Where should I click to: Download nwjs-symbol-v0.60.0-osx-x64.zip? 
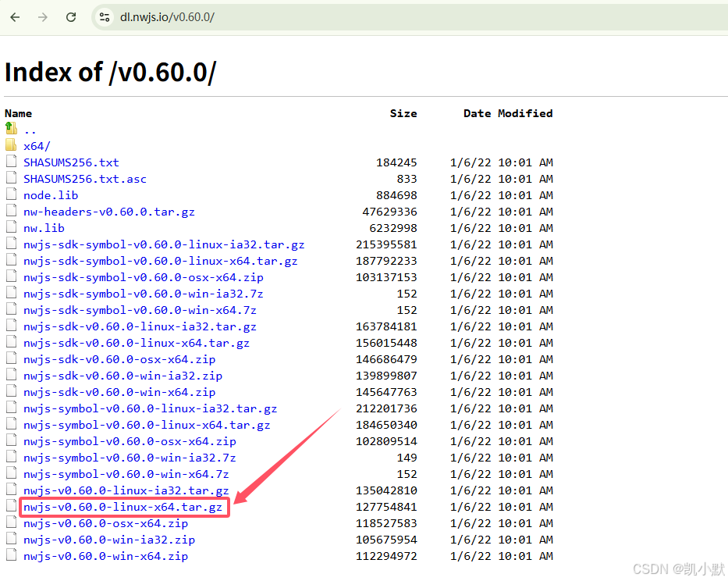pos(130,441)
